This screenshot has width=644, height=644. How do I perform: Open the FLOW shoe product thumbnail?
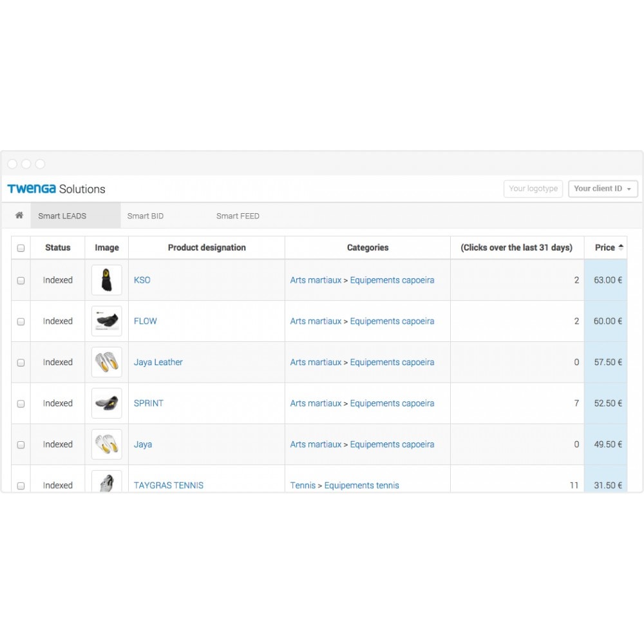click(107, 321)
